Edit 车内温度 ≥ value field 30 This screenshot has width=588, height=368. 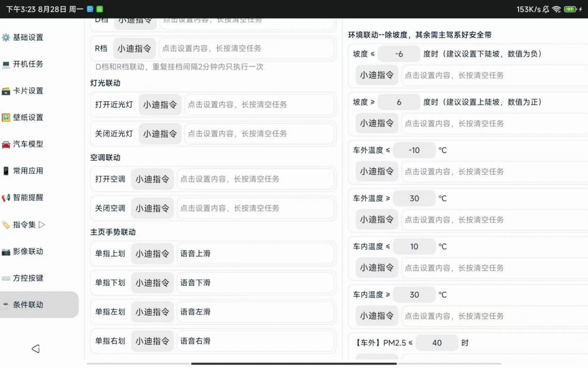[414, 295]
